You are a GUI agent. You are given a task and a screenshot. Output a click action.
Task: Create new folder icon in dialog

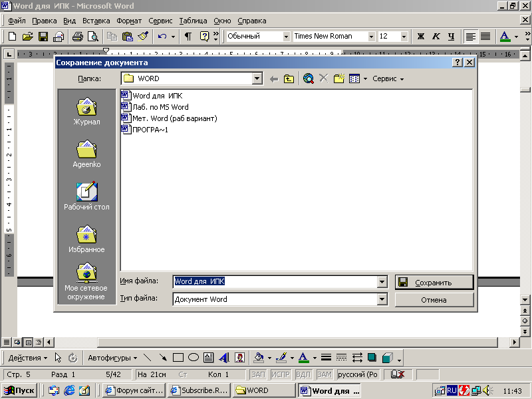339,78
